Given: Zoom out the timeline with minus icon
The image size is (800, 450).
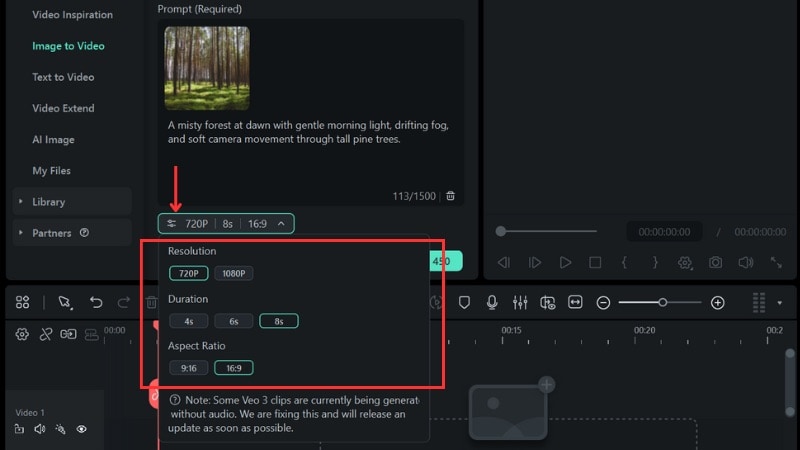Looking at the screenshot, I should coord(603,303).
